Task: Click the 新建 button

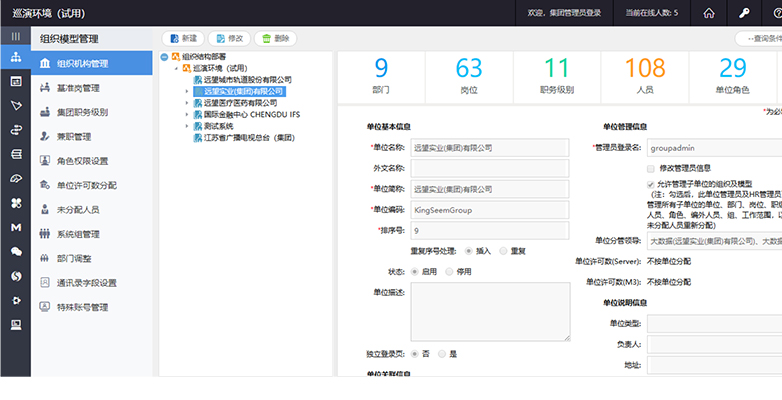Action: click(182, 38)
